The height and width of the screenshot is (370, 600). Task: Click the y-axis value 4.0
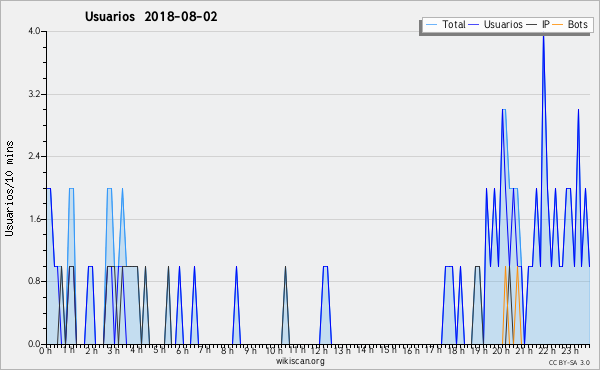34,31
